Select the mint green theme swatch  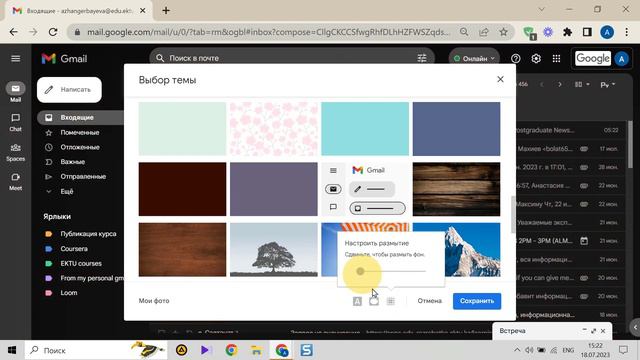[x=182, y=129]
